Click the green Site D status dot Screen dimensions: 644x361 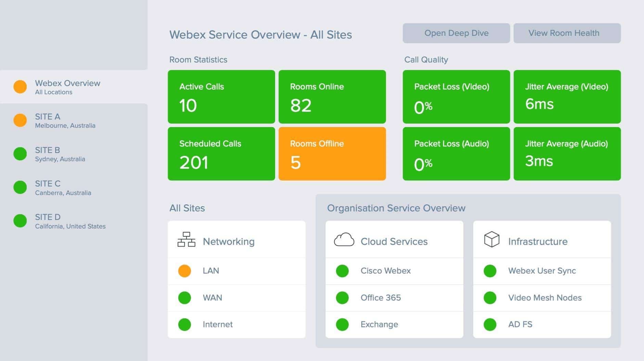click(x=20, y=221)
